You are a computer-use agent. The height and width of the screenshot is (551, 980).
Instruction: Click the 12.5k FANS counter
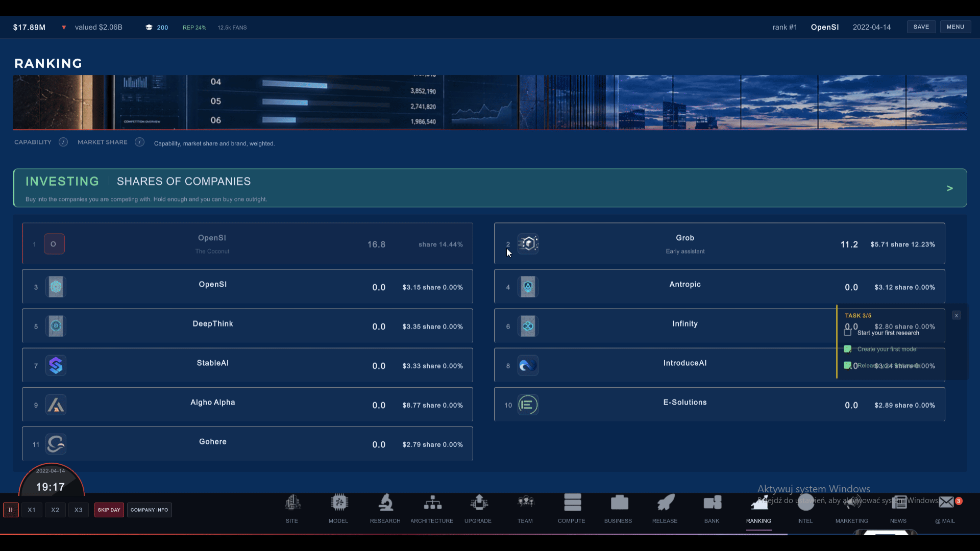click(x=232, y=28)
